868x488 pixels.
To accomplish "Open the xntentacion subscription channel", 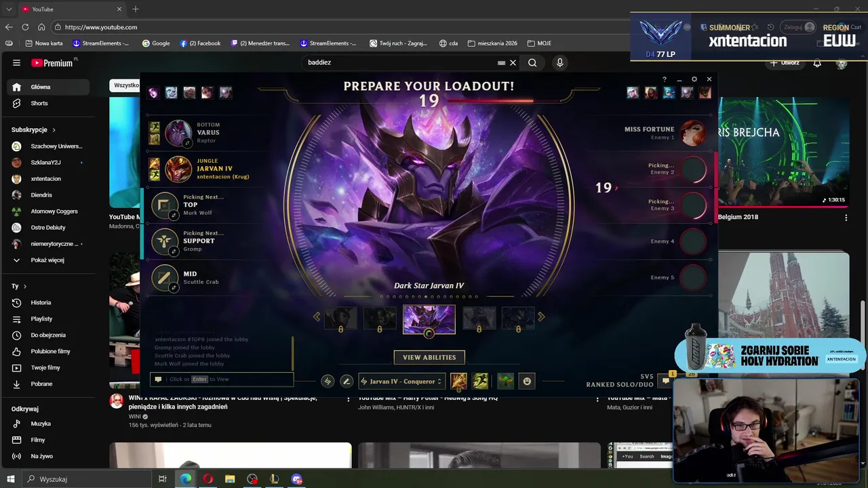I will (47, 179).
